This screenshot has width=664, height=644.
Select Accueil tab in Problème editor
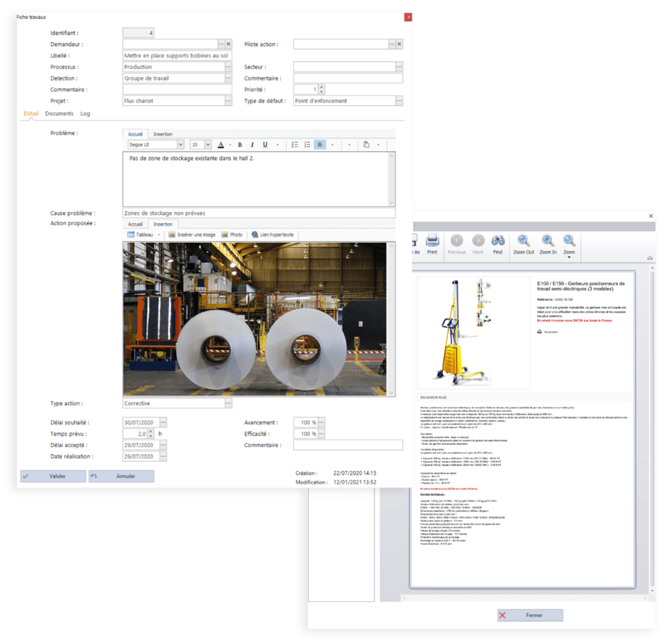click(136, 134)
